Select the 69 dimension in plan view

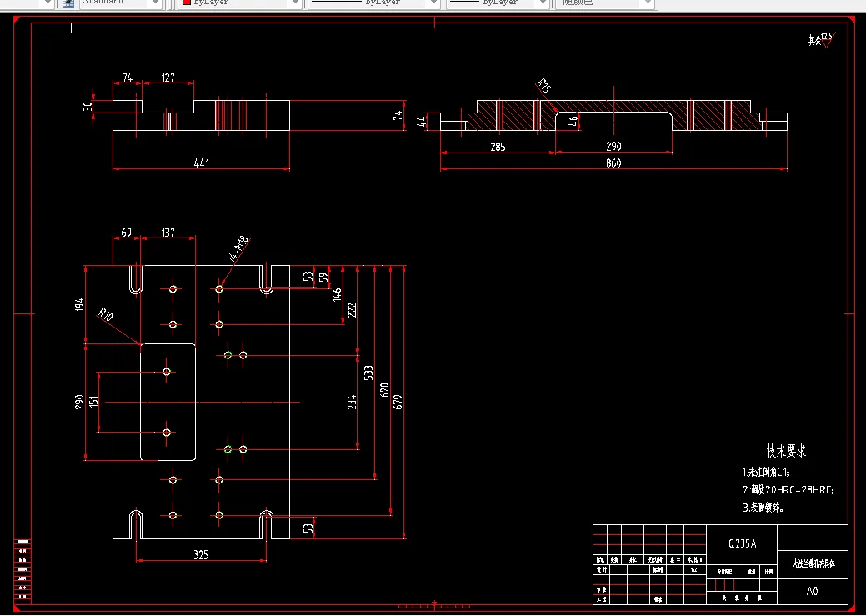(127, 233)
